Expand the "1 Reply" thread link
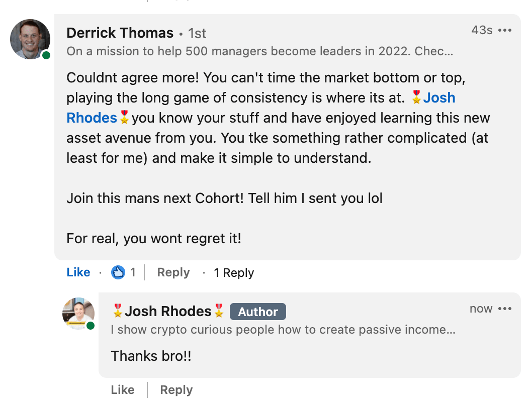Image resolution: width=532 pixels, height=400 pixels. point(234,273)
